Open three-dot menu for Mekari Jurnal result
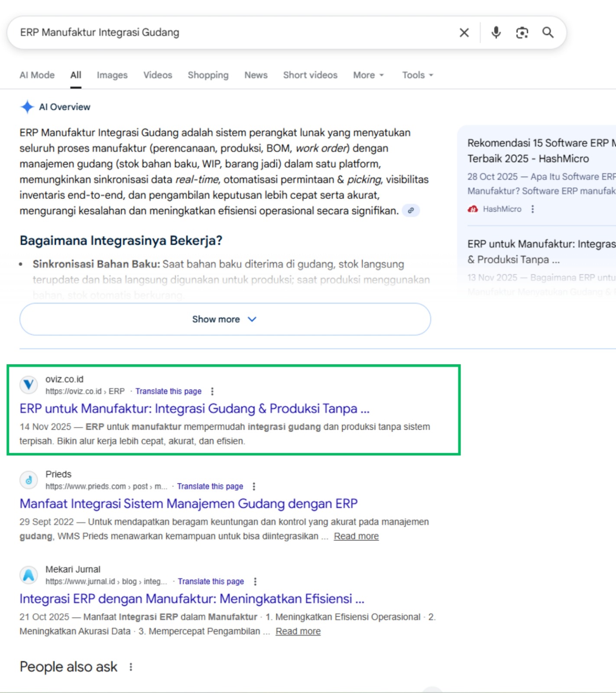 (255, 582)
